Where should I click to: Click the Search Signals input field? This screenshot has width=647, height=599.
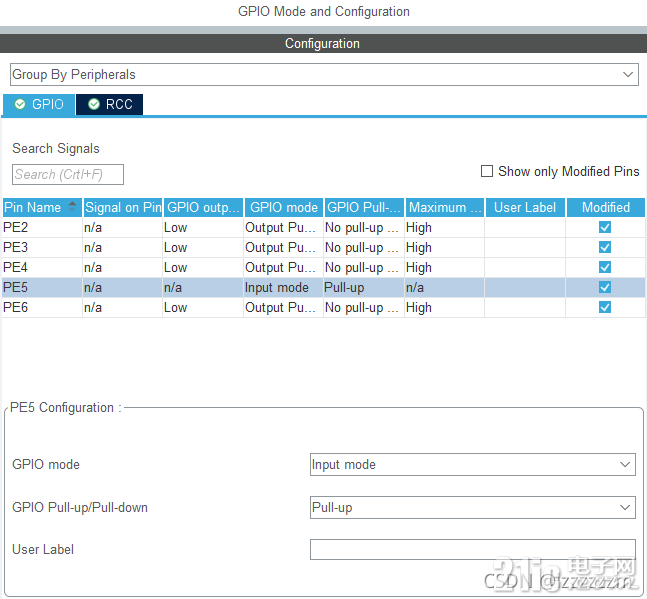pyautogui.click(x=68, y=175)
